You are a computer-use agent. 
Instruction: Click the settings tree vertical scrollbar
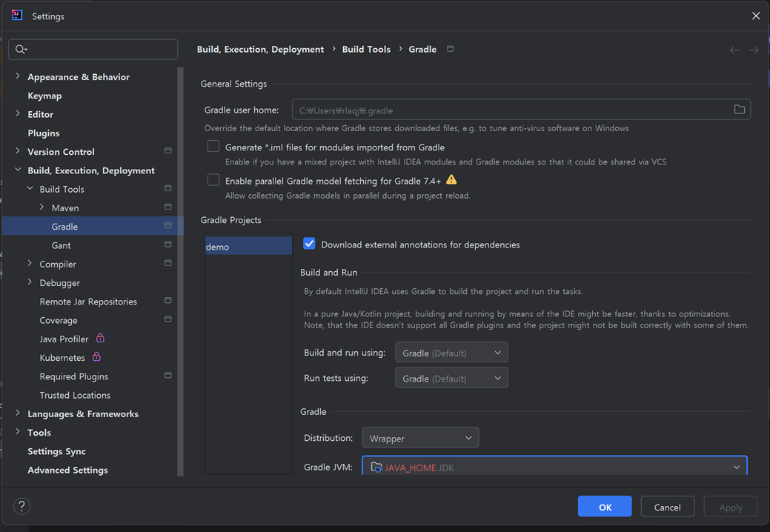point(180,271)
